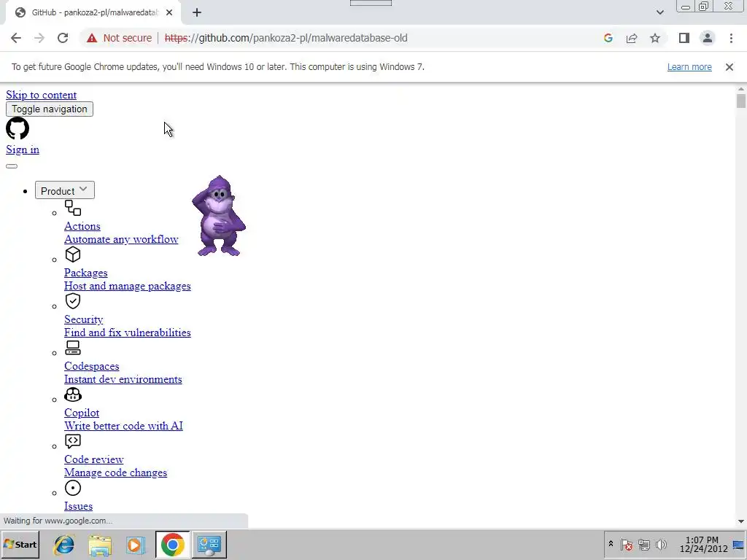This screenshot has height=560, width=747.
Task: Open the Issues link
Action: click(78, 506)
